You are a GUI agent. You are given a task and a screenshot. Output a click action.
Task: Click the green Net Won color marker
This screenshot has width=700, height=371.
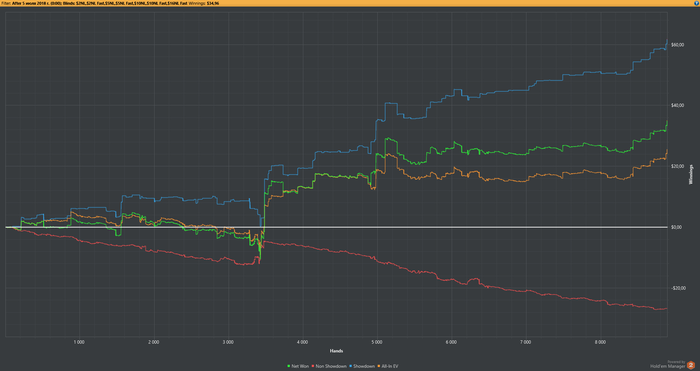tap(289, 366)
